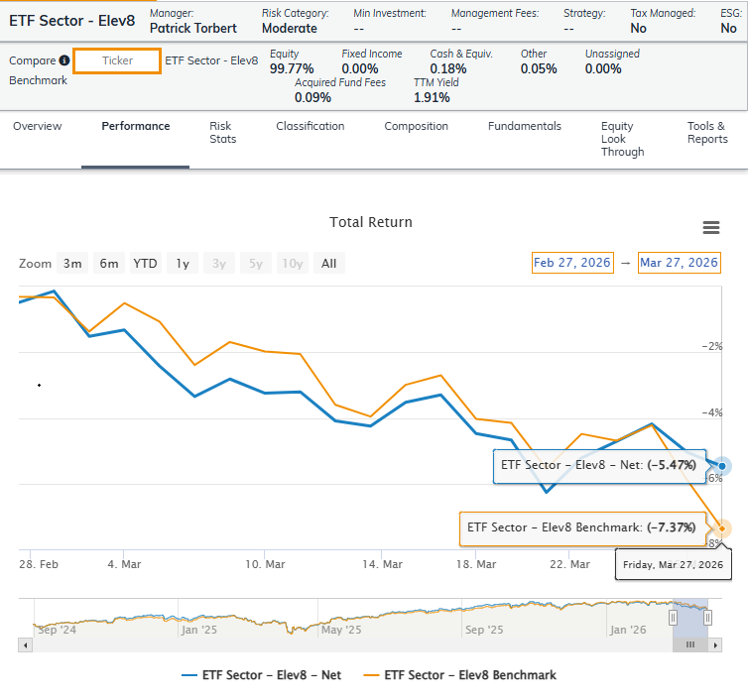748x700 pixels.
Task: Open the Equity Look Through tab
Action: tap(622, 139)
